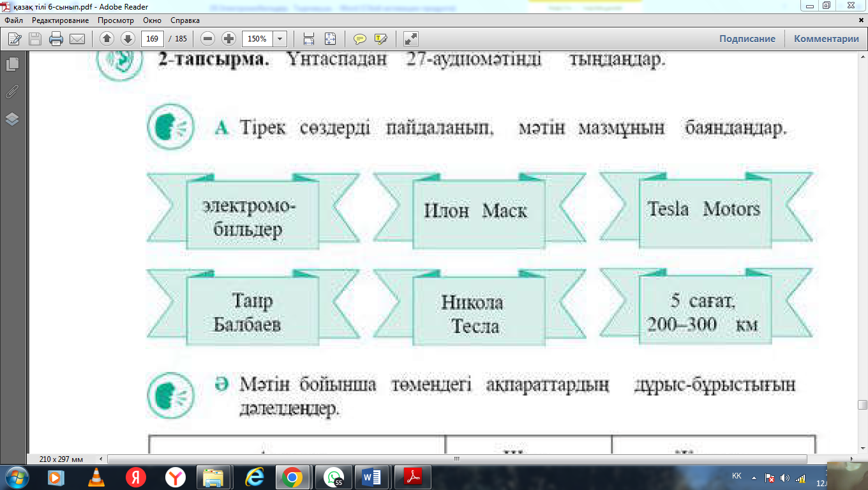The image size is (868, 490).
Task: Open the red Yandex taskbar icon
Action: [135, 477]
